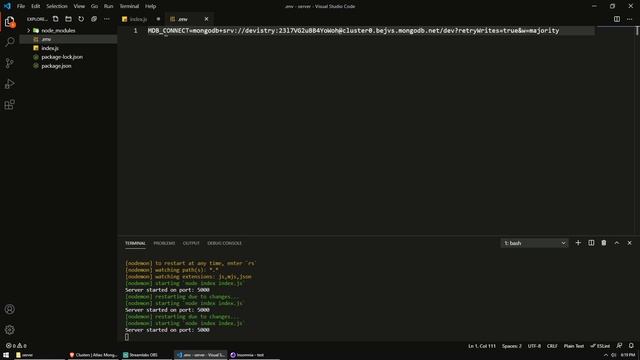This screenshot has width=640, height=360.
Task: Click the ESLint status bar item
Action: pos(600,346)
